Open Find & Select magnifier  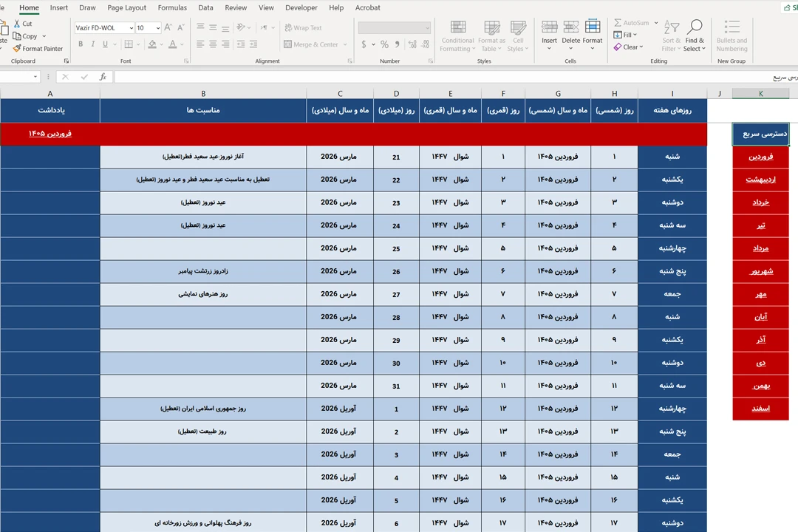(x=695, y=28)
